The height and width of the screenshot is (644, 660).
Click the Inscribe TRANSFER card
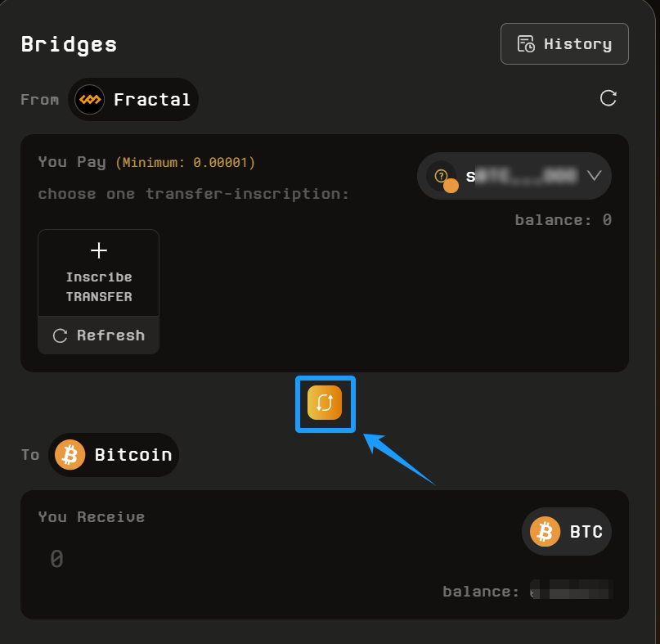click(98, 275)
